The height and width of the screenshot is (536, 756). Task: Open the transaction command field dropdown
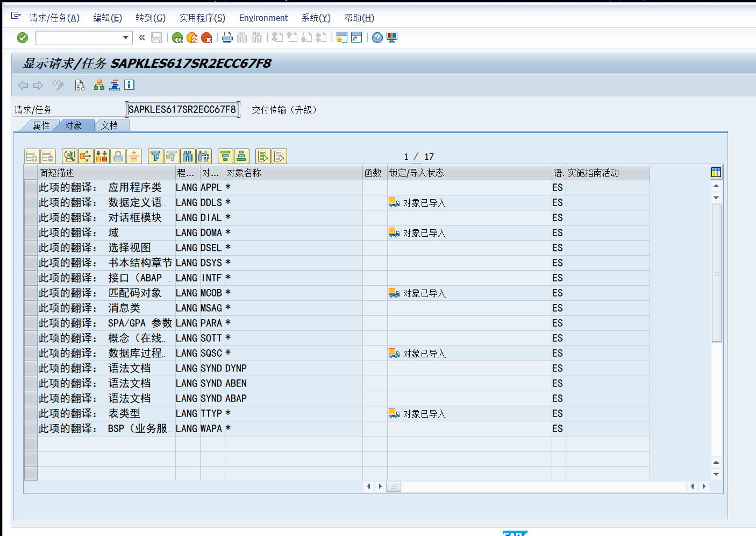coord(126,38)
